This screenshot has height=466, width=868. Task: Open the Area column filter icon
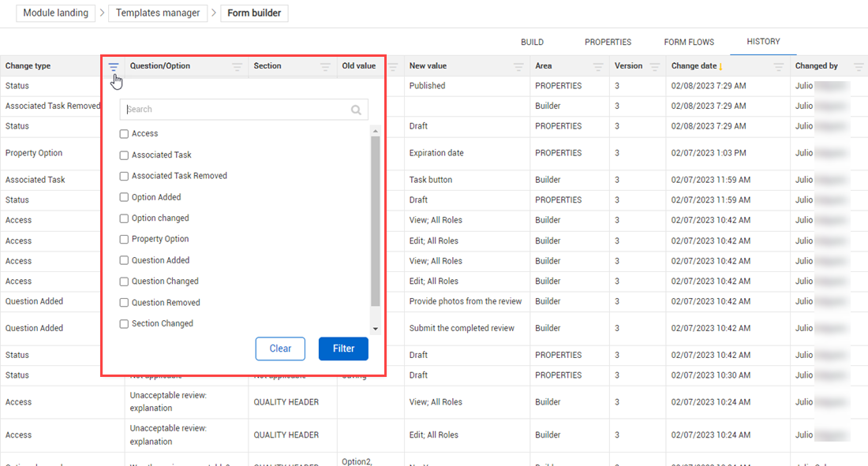(x=598, y=67)
